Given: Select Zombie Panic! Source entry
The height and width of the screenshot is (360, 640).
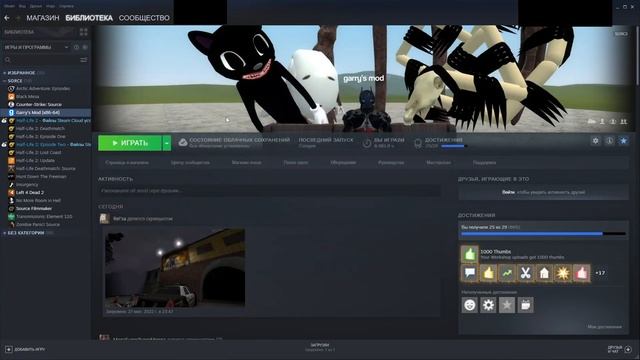Looking at the screenshot, I should (x=38, y=224).
